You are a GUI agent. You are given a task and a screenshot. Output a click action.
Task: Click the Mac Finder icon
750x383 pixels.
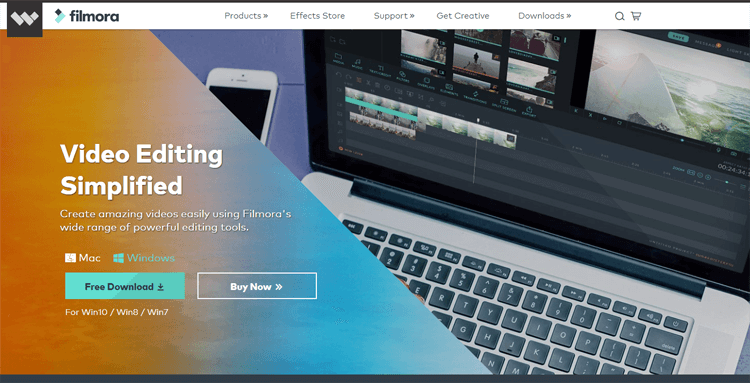(70, 258)
